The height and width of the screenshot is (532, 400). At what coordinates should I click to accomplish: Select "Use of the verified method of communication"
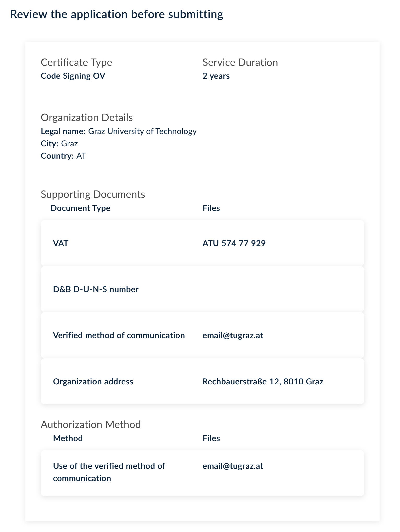(109, 472)
